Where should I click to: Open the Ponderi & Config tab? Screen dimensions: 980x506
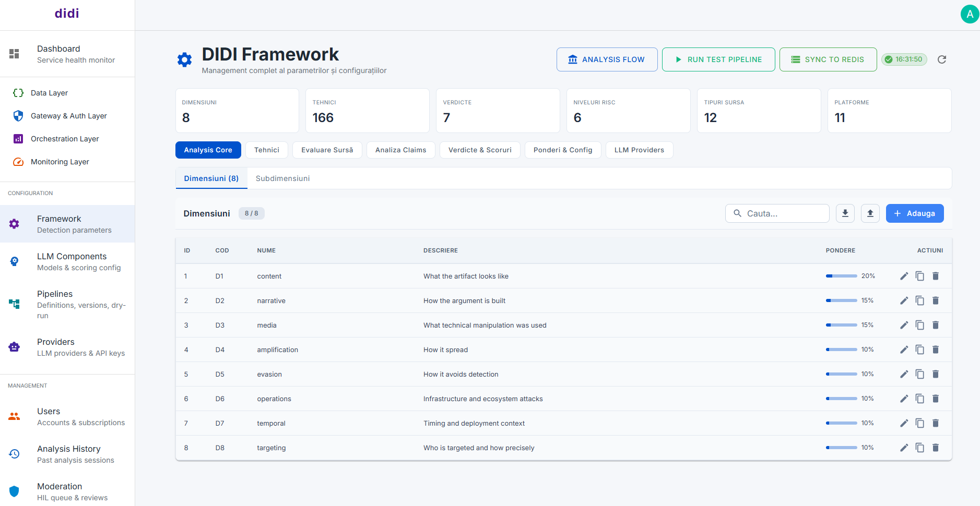[563, 150]
